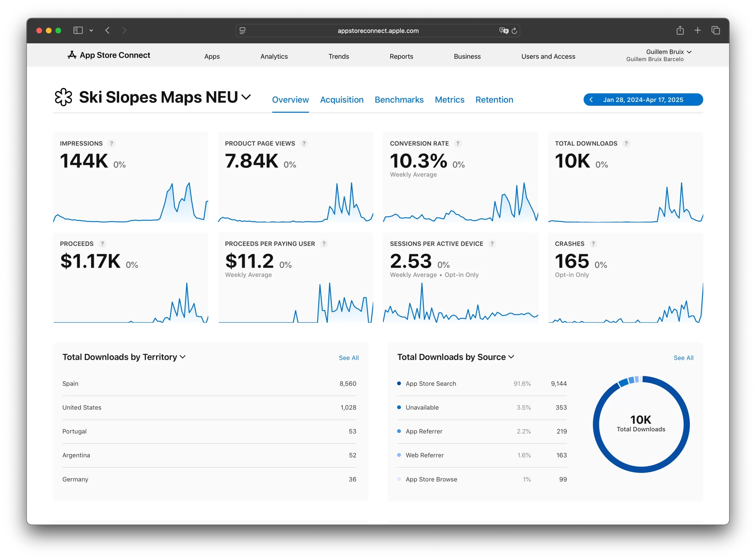This screenshot has width=756, height=560.
Task: Switch to the Retention tab
Action: [x=494, y=100]
